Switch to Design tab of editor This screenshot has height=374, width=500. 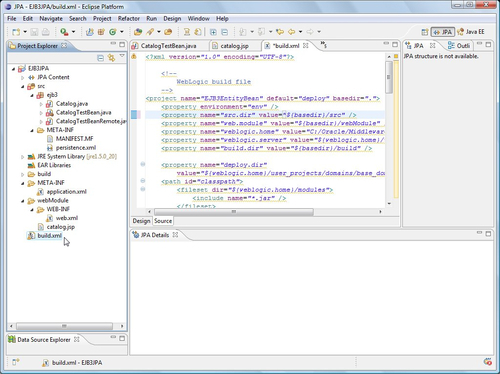[x=141, y=221]
